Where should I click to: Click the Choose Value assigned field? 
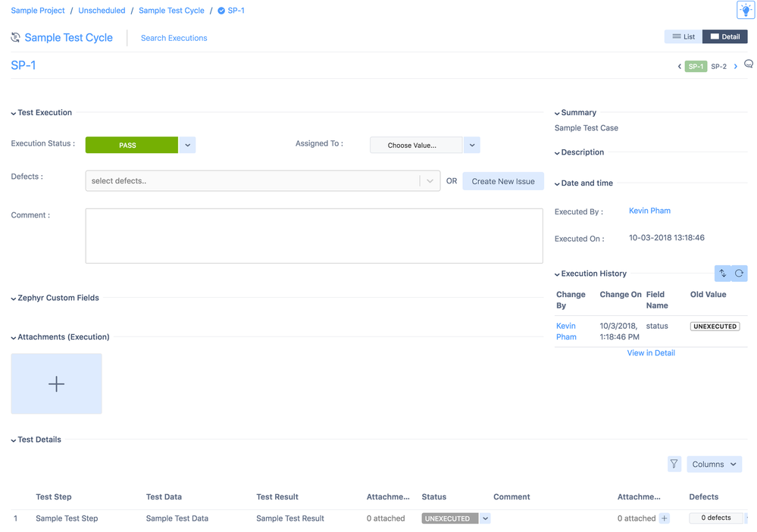(x=416, y=145)
